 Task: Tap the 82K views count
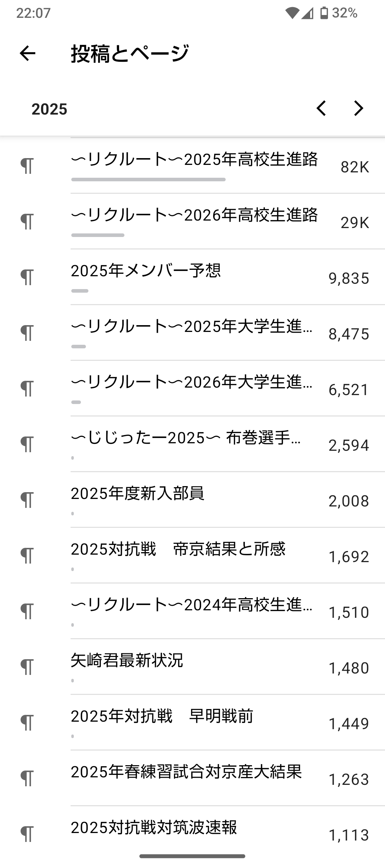[x=355, y=167]
